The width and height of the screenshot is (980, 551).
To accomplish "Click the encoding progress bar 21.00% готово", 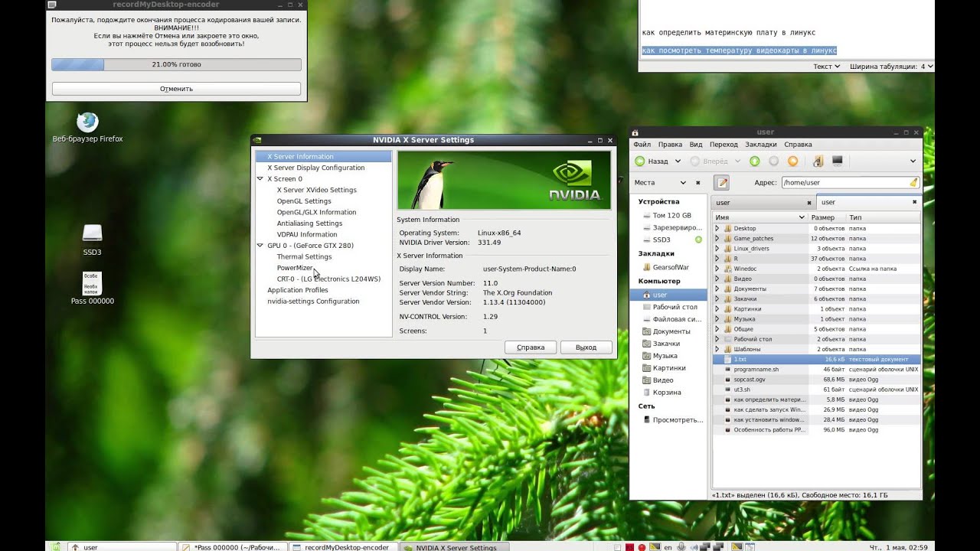I will [176, 64].
